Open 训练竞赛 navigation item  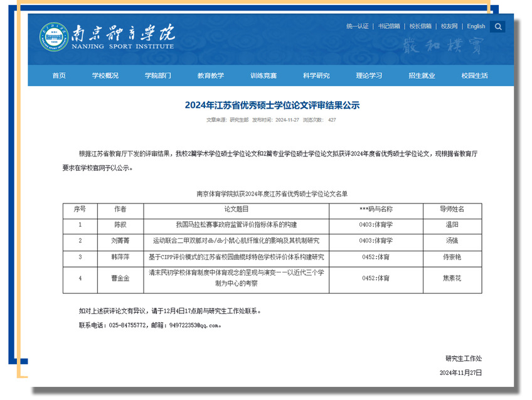point(263,76)
